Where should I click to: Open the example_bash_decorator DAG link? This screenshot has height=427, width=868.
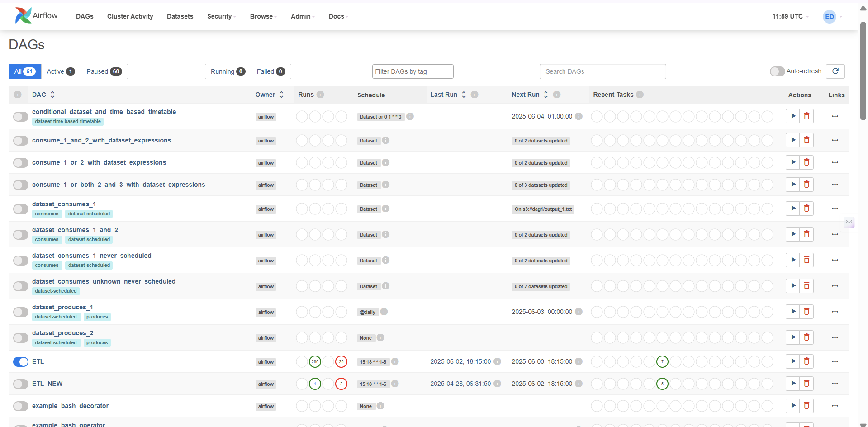coord(70,406)
